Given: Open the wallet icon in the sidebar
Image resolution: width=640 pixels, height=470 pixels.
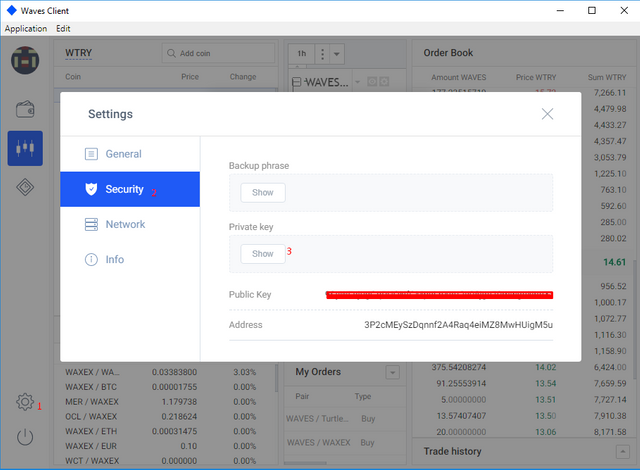Looking at the screenshot, I should [25, 109].
